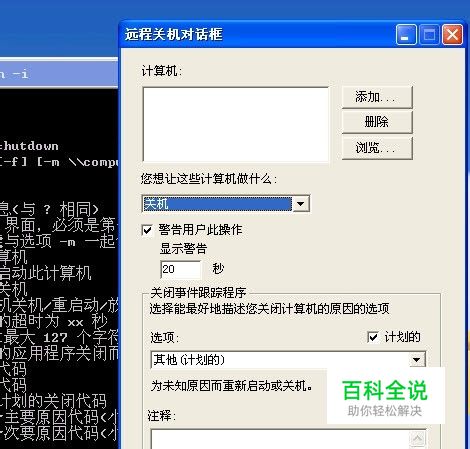Click the 远程关机对话框 title bar
Screen dimensions: 470x449
(x=257, y=35)
